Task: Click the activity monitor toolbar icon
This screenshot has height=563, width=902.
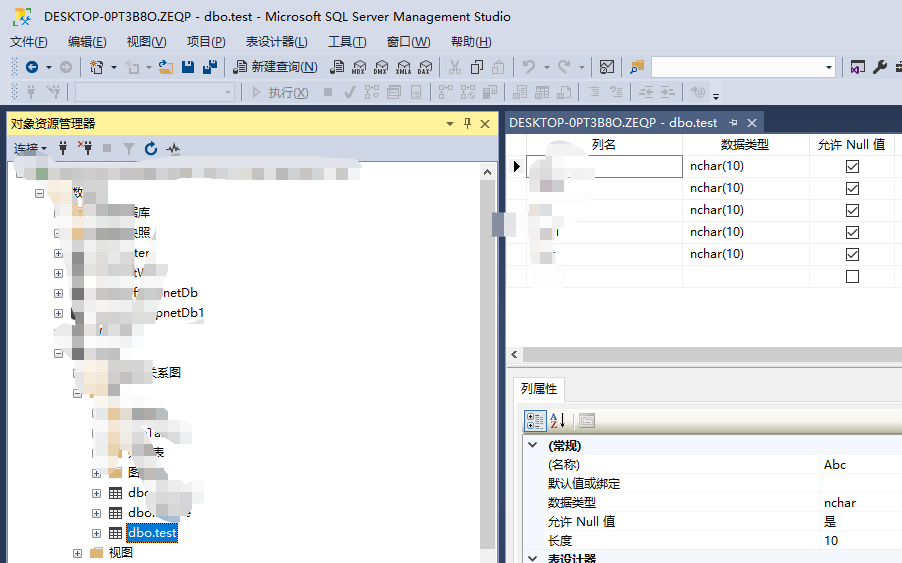Action: coord(607,67)
